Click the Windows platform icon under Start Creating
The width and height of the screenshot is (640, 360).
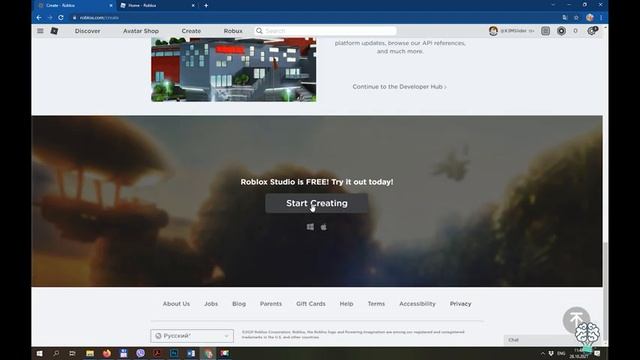coord(310,227)
